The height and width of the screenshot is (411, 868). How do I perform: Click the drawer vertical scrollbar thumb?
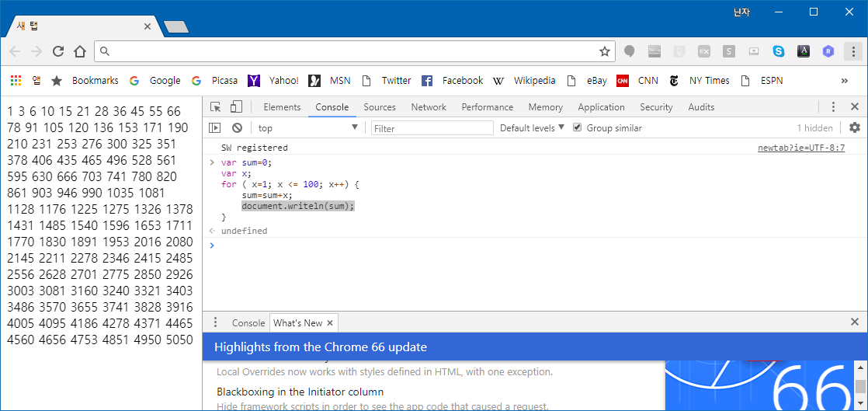pos(859,386)
